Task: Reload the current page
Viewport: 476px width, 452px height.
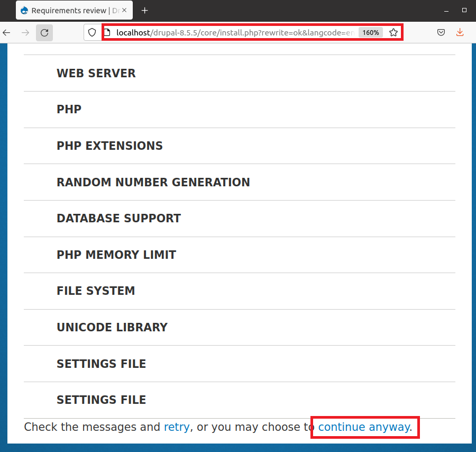Action: [x=44, y=33]
